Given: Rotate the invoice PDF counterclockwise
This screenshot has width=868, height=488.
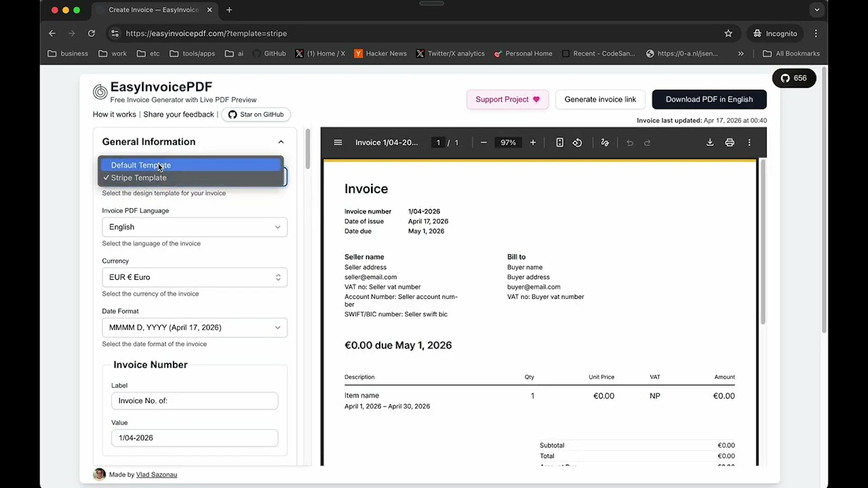Looking at the screenshot, I should click(x=577, y=143).
